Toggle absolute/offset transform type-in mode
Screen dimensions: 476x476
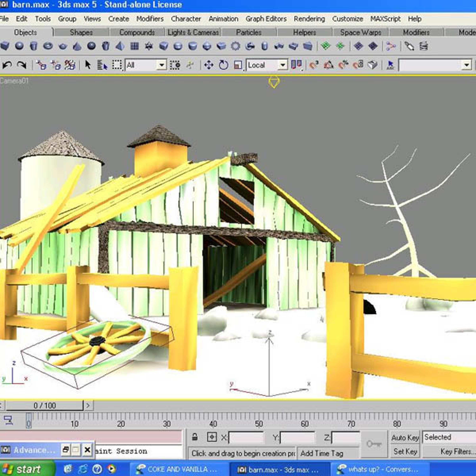click(212, 437)
